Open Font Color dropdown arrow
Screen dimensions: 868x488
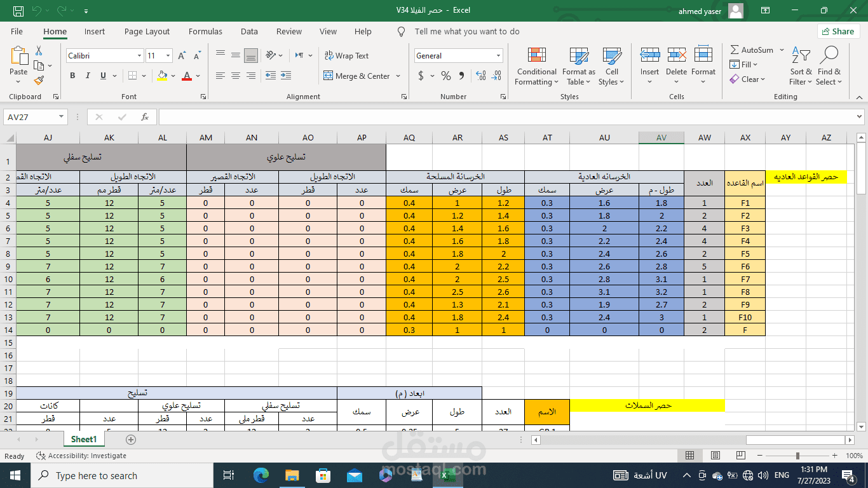click(198, 76)
